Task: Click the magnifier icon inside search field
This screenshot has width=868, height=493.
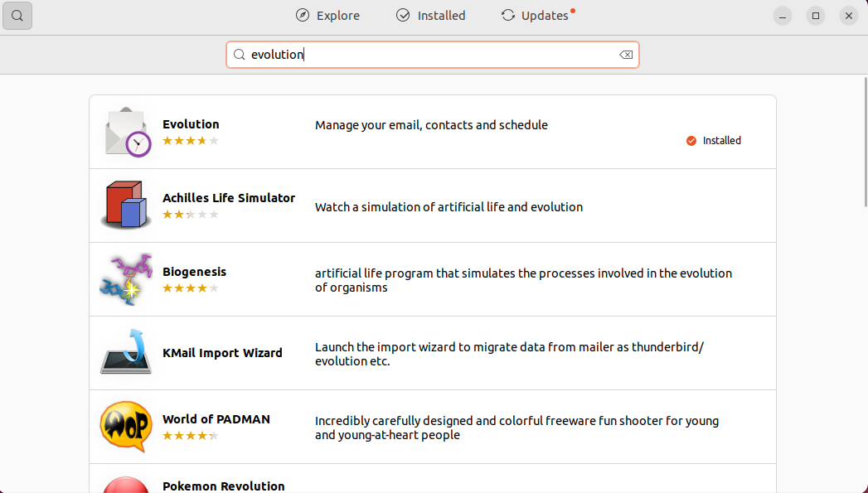Action: (239, 54)
